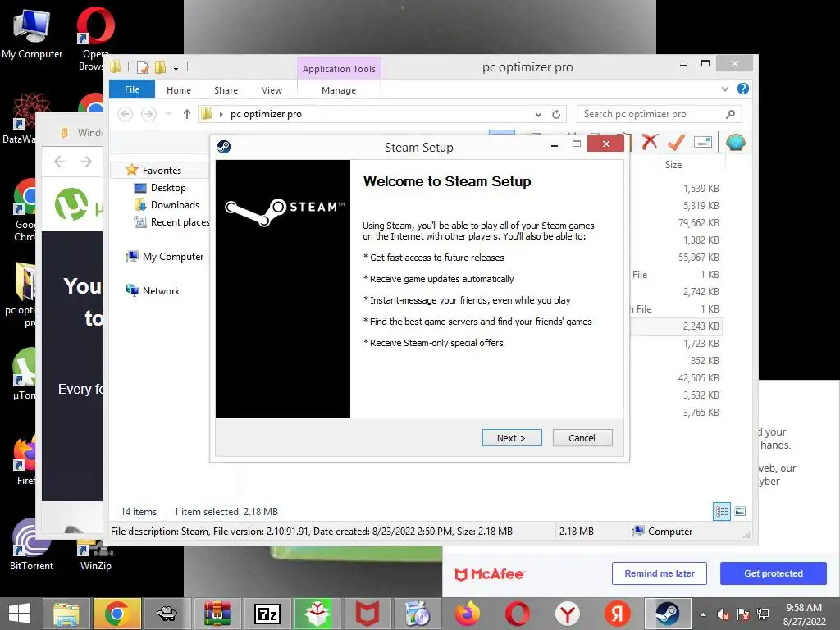Open the Home ribbon tab
840x630 pixels.
pyautogui.click(x=178, y=90)
